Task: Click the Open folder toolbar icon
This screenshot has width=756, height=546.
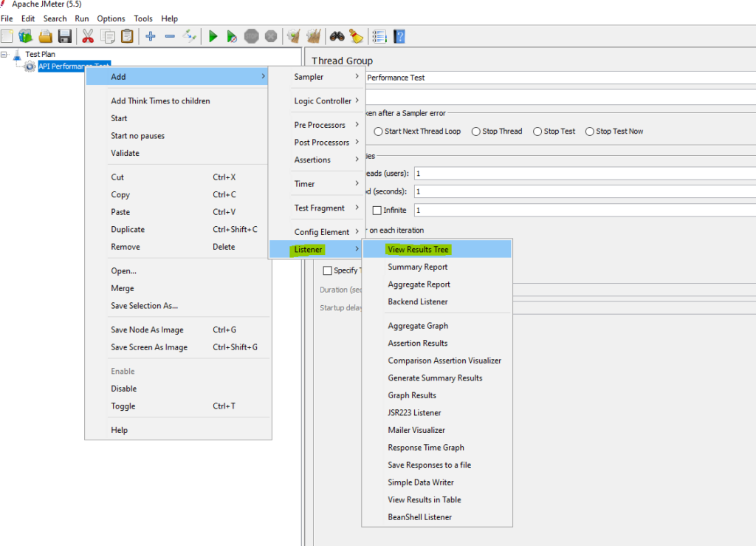Action: coord(46,36)
